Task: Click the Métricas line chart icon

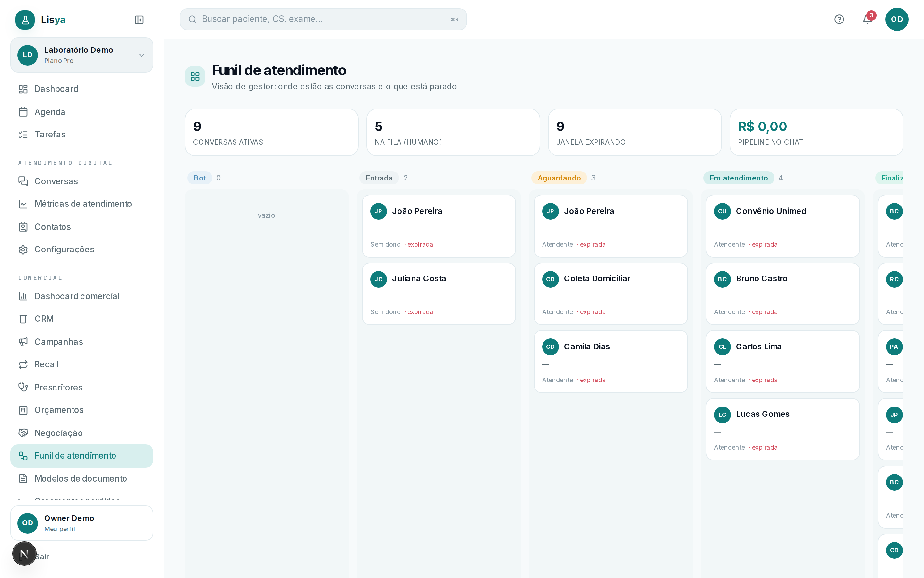Action: [23, 204]
